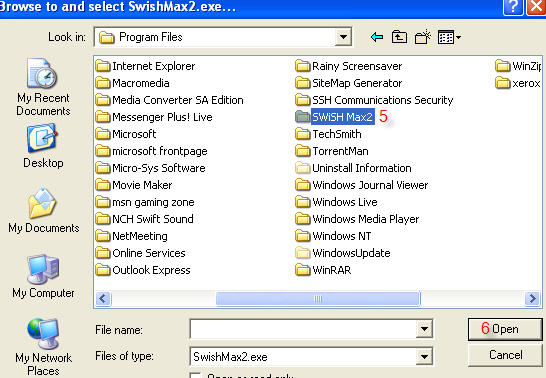The height and width of the screenshot is (378, 546).
Task: Open Desktop in places bar
Action: pos(43,146)
